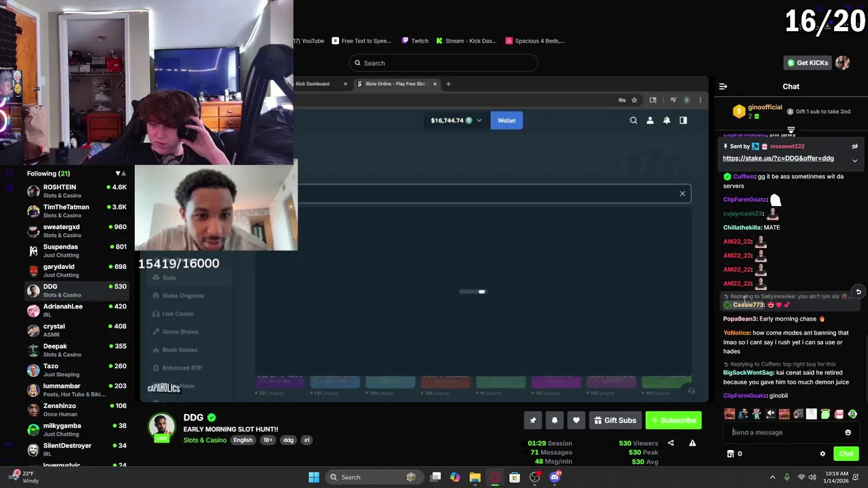Expand the $16,744.74 balance dropdown
Viewport: 868px width, 488px height.
pos(456,121)
